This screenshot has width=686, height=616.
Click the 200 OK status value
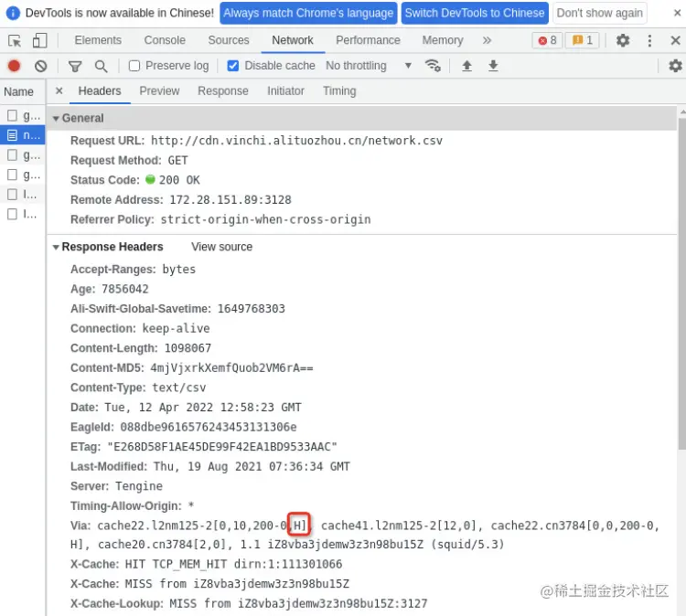[x=179, y=180]
